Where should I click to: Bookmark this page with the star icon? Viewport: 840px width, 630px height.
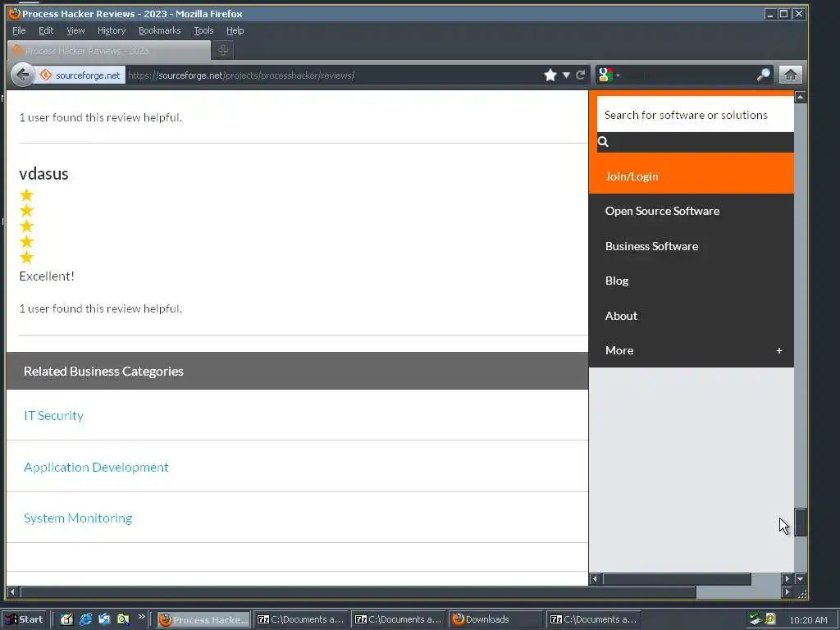coord(550,75)
